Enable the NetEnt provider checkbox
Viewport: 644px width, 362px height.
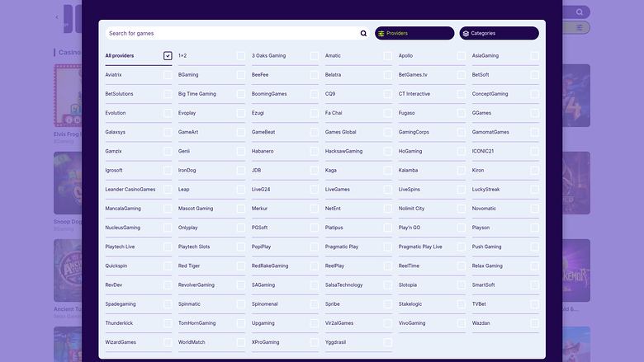tap(388, 209)
